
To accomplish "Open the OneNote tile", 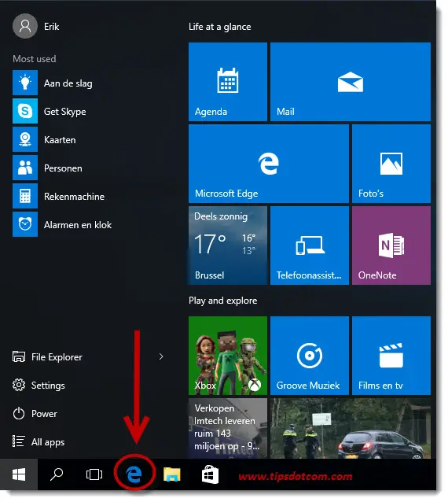I will 391,245.
